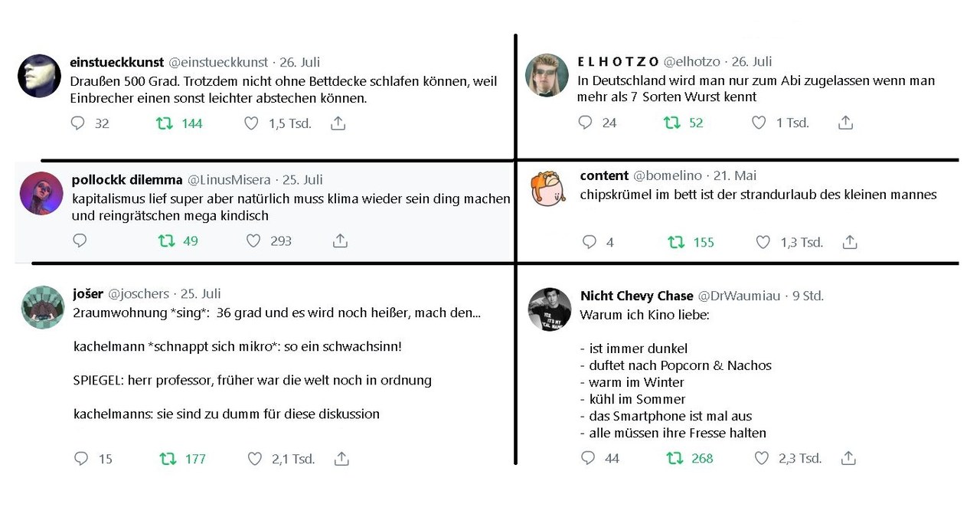Reply to Nicht Chevy Chase's Kino tweet
980x517 pixels.
pyautogui.click(x=588, y=458)
